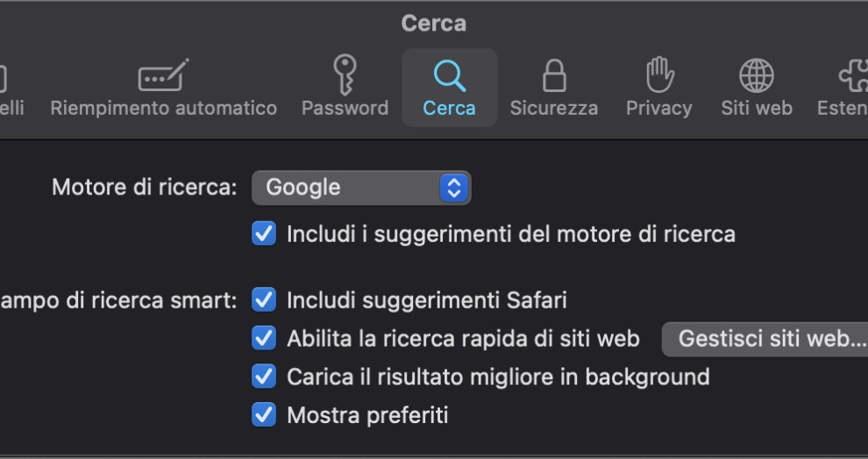Uncheck Carica il risultato migliore in background
The image size is (868, 459).
pyautogui.click(x=264, y=377)
